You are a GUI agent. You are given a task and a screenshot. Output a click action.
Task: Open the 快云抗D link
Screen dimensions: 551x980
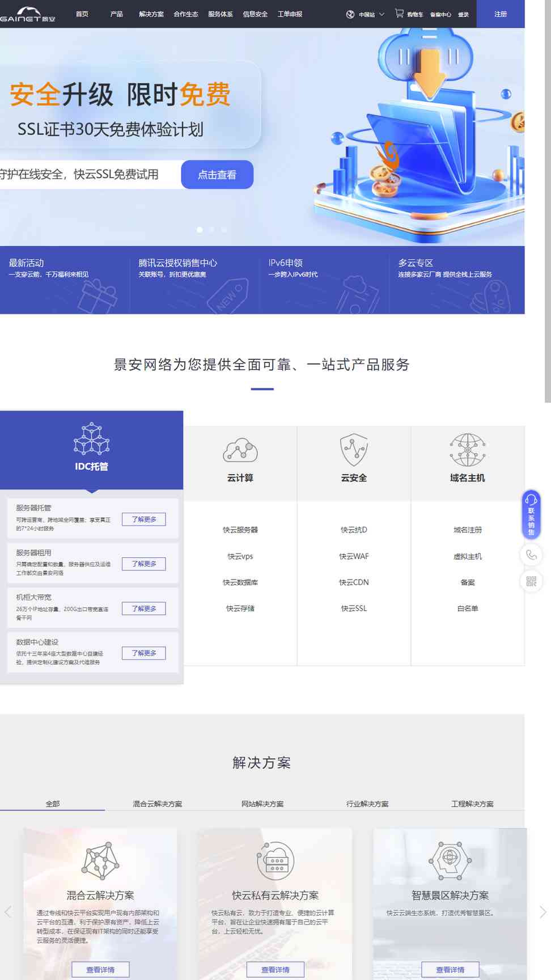pyautogui.click(x=354, y=530)
